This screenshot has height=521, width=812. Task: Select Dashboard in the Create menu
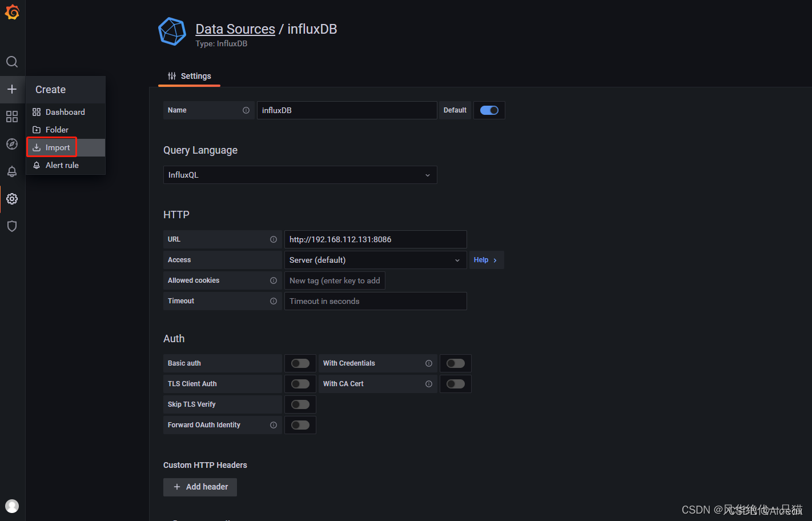(x=66, y=112)
